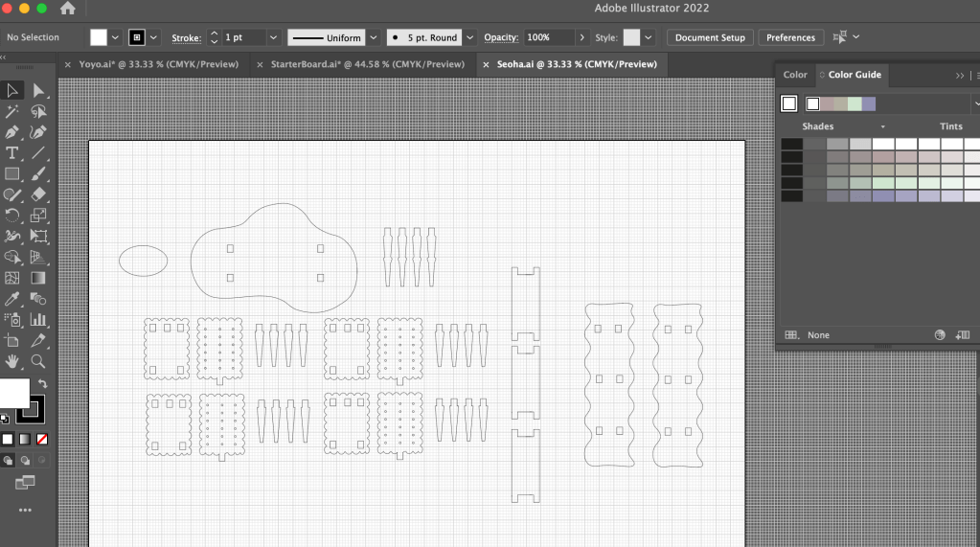Click the light green harmony color swatch
This screenshot has width=980, height=547.
pyautogui.click(x=855, y=104)
